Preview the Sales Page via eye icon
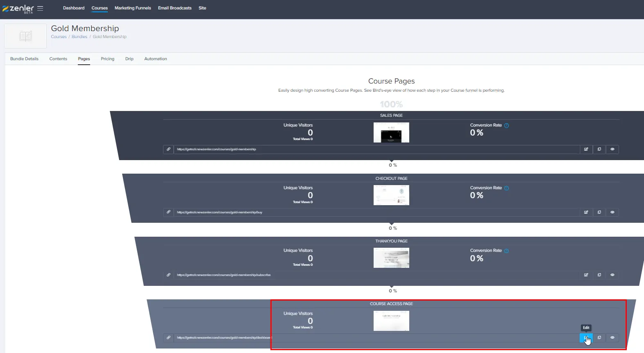644x353 pixels. [x=612, y=149]
